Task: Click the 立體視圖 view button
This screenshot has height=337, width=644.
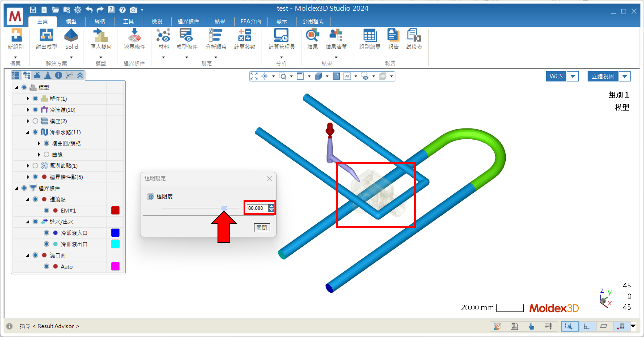Action: (x=603, y=76)
